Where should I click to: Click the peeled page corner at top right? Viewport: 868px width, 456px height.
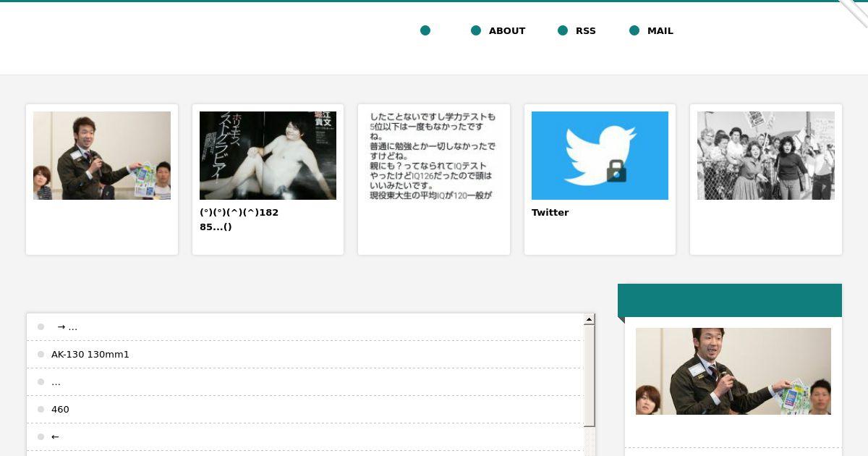tap(854, 13)
